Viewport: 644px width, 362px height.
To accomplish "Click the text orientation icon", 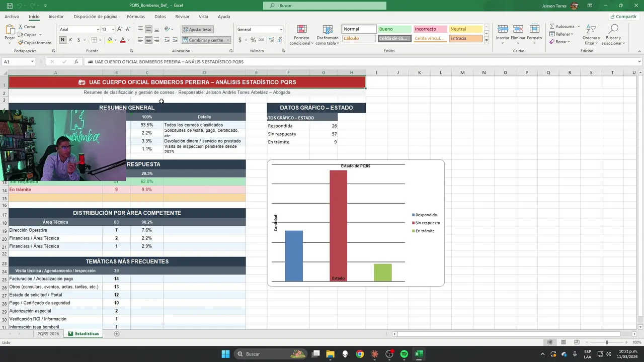I will pos(168,29).
